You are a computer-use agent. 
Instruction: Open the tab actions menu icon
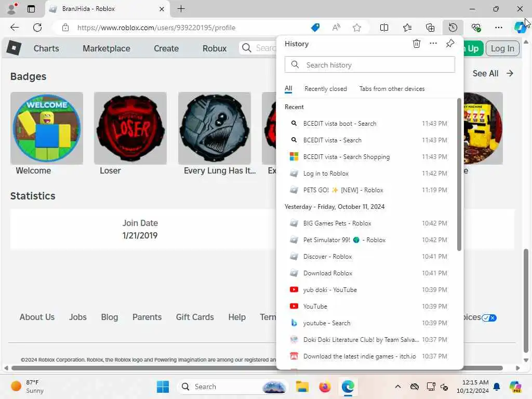(x=31, y=9)
